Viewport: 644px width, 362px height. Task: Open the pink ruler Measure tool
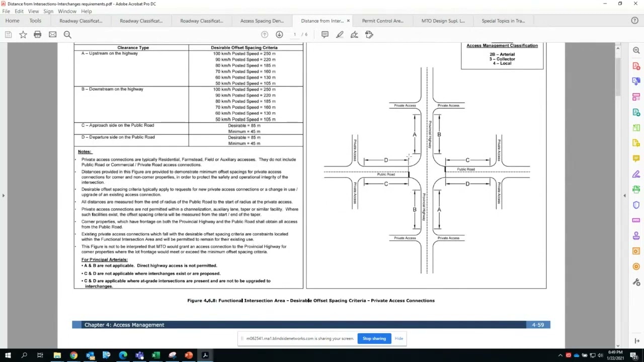point(636,220)
